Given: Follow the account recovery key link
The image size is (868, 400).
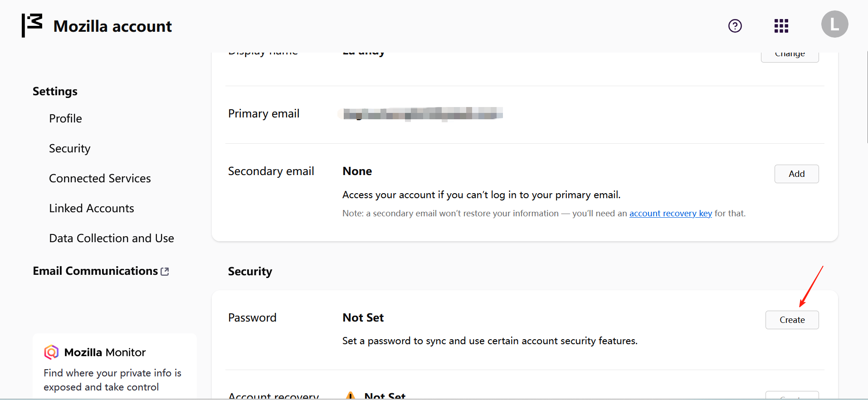Looking at the screenshot, I should click(x=670, y=213).
